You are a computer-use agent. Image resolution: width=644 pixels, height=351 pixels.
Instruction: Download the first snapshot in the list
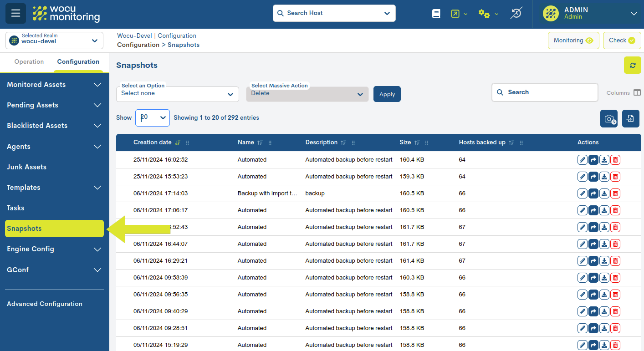(x=604, y=159)
